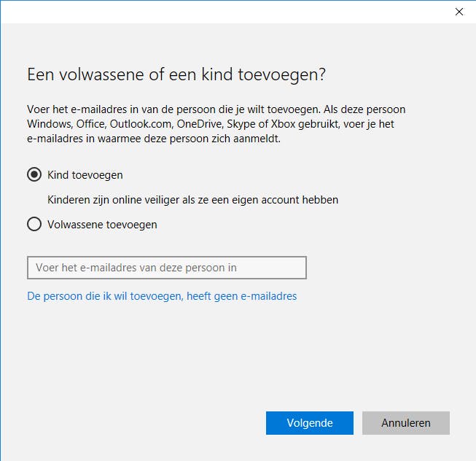Click the heading "Een volwassene of een kind toevoegen?"
Viewport: 476px width, 461px height.
tap(176, 74)
